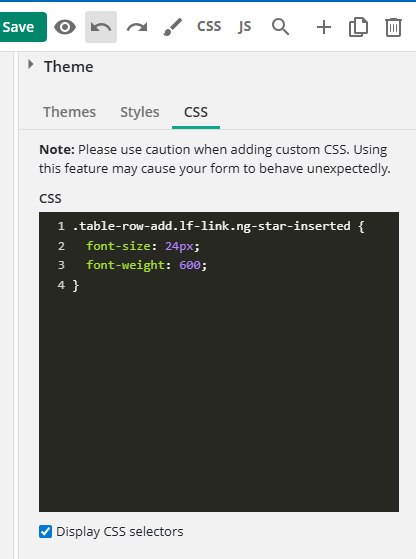
Task: Uncheck Display CSS selectors checkbox
Action: tap(45, 532)
